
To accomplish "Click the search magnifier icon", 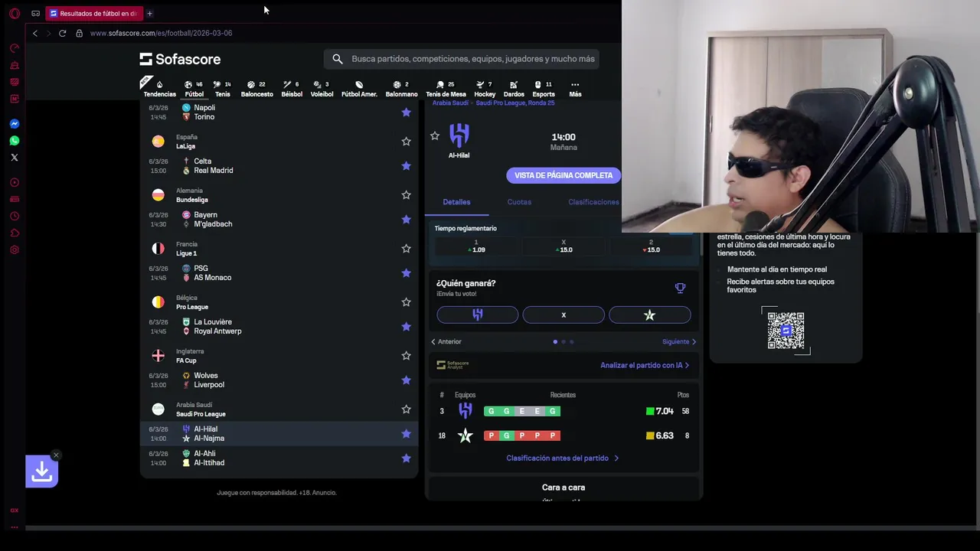I will tap(338, 59).
